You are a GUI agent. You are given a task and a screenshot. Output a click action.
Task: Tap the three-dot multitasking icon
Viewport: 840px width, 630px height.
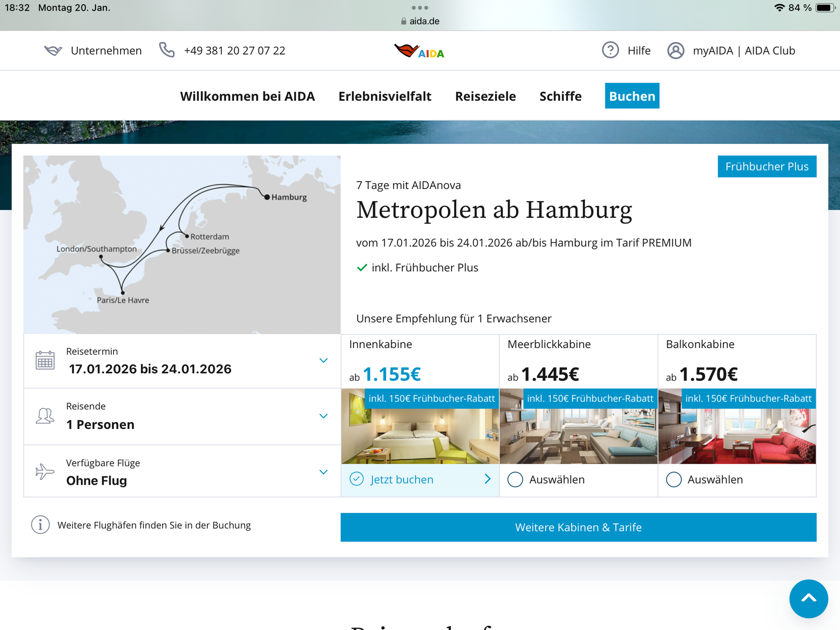420,8
